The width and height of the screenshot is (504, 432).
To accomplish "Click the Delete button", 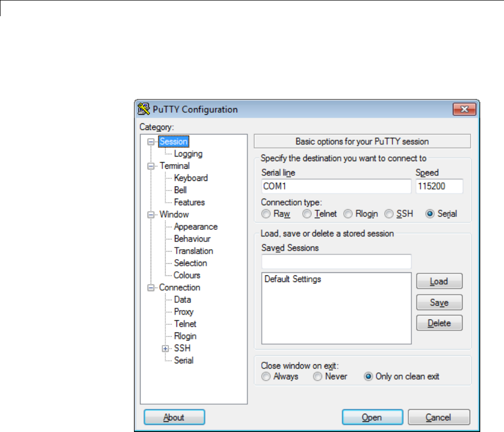I will click(x=439, y=323).
